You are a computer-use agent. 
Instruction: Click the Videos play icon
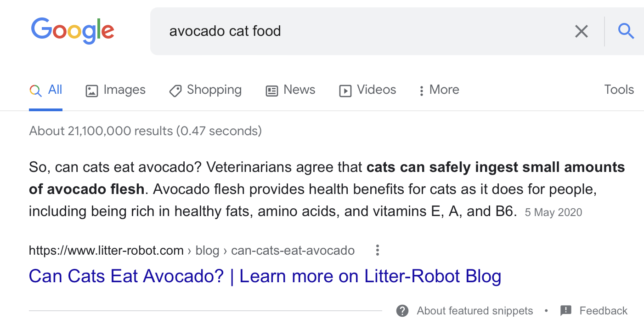345,91
